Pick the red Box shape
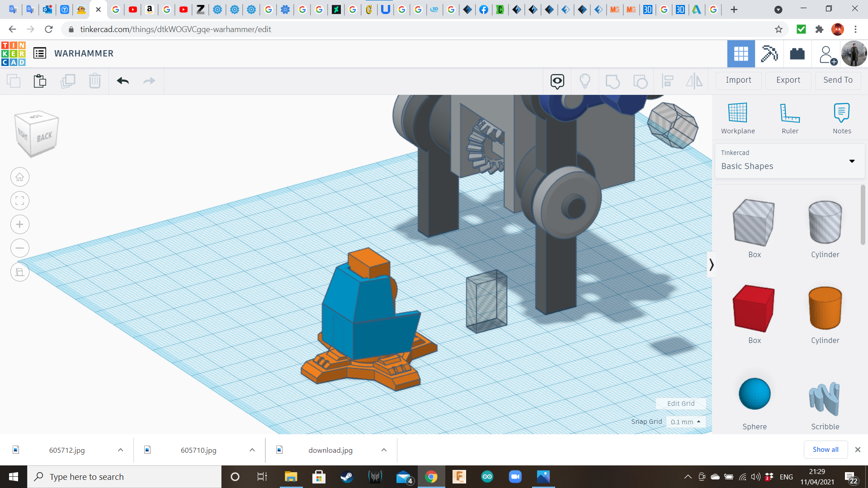 [754, 309]
